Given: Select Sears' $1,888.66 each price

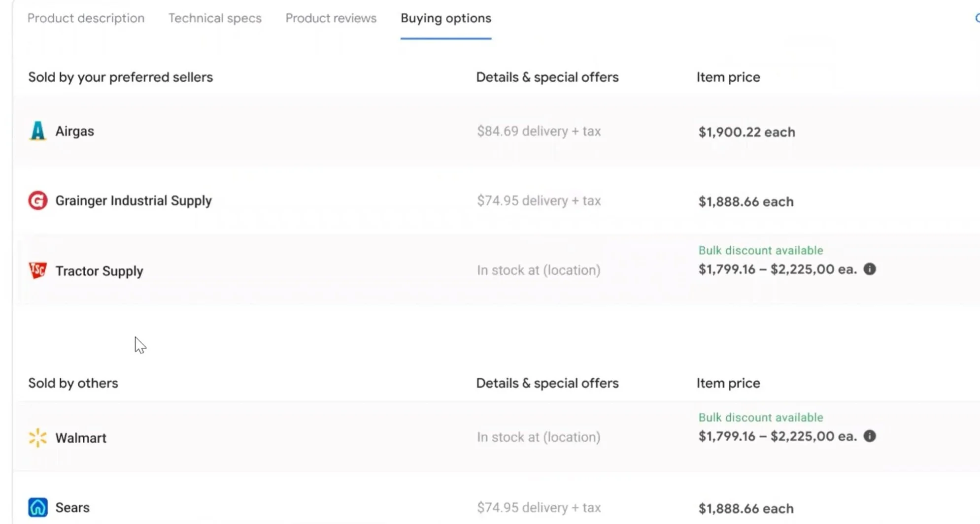Looking at the screenshot, I should coord(746,508).
